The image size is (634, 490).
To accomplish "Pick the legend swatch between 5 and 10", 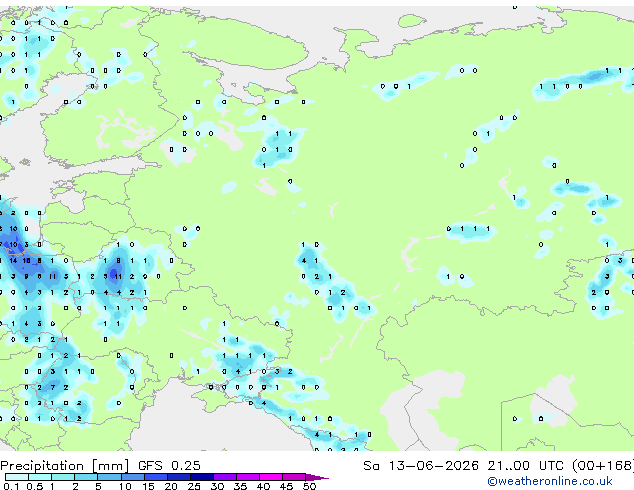I will point(109,477).
